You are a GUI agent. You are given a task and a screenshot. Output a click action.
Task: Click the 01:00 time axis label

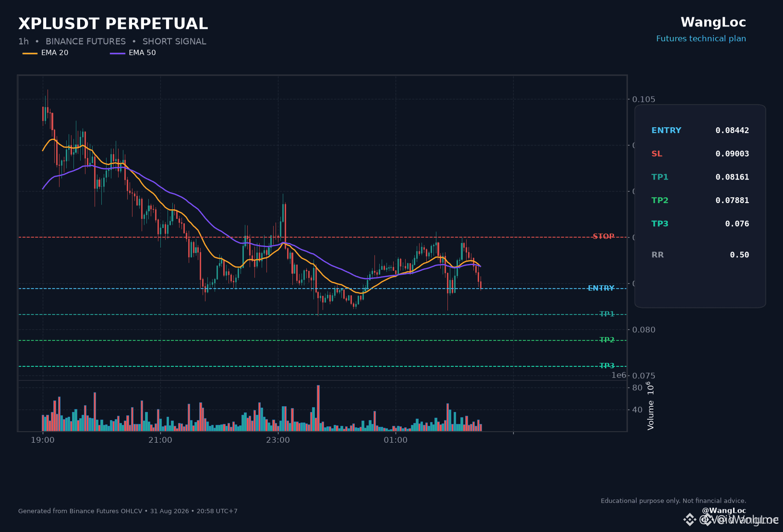click(396, 440)
